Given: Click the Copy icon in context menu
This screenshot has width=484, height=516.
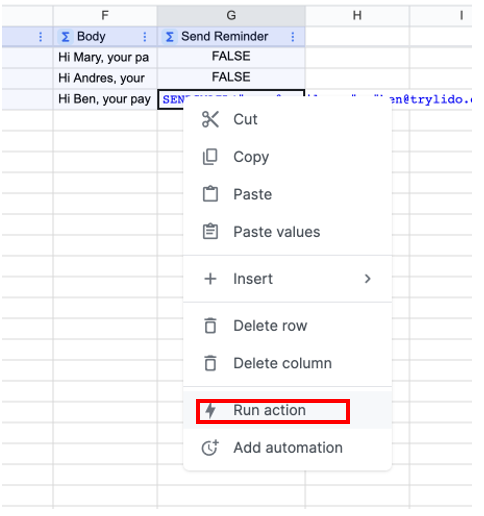Looking at the screenshot, I should pos(210,157).
